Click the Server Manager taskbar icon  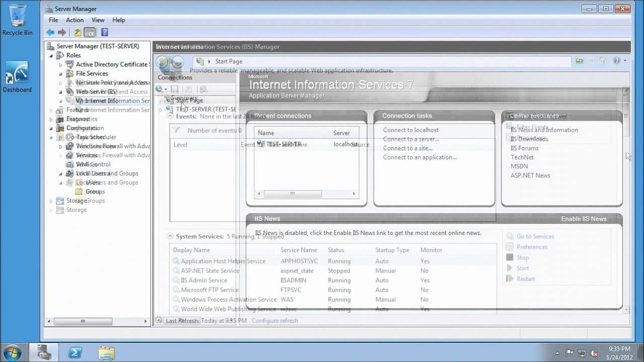(x=44, y=351)
